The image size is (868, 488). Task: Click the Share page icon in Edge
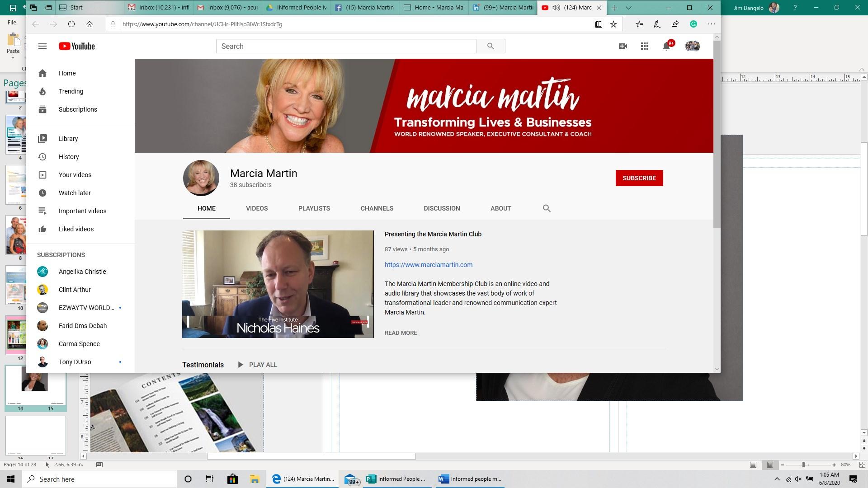pos(675,24)
